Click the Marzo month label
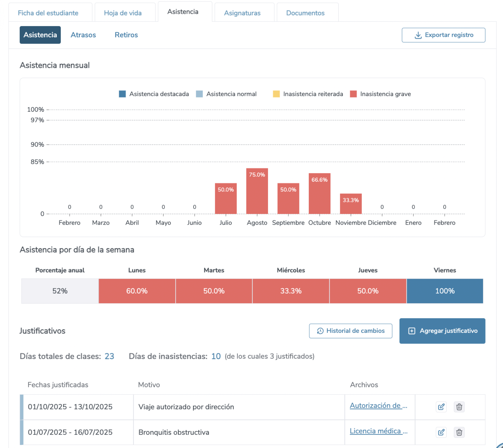The image size is (503, 448). tap(101, 223)
